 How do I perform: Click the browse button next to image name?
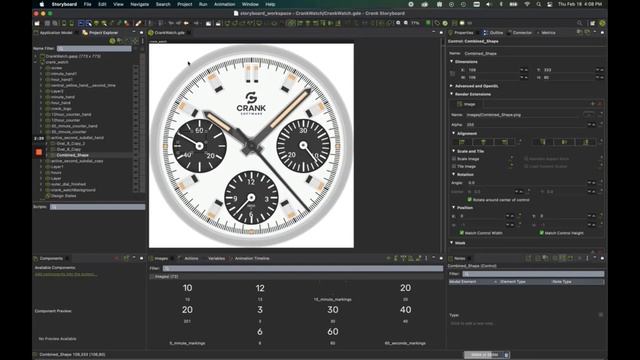[589, 115]
